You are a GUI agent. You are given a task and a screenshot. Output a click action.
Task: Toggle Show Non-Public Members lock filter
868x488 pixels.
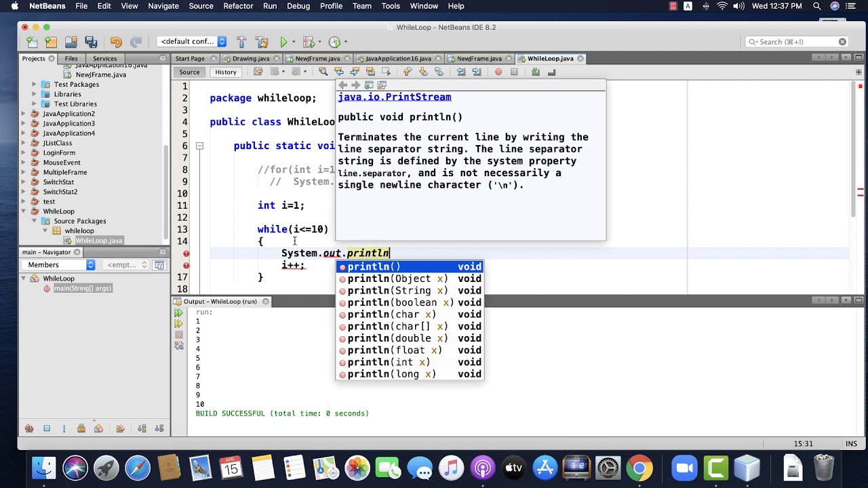tap(81, 428)
